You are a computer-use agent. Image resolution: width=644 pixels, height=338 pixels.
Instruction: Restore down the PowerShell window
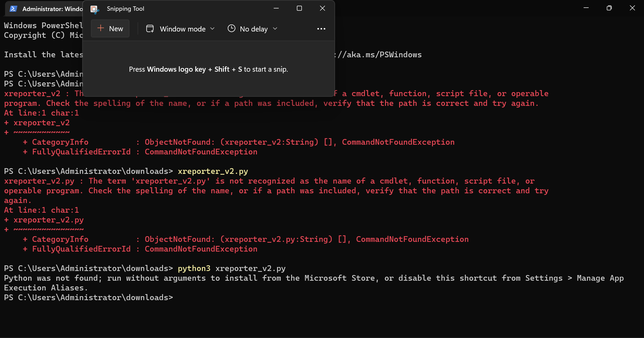[609, 8]
